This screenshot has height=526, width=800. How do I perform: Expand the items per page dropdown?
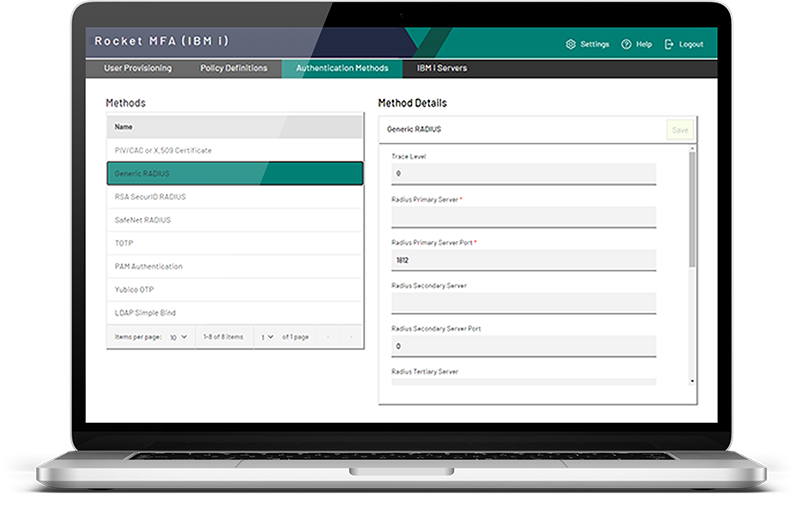point(179,337)
